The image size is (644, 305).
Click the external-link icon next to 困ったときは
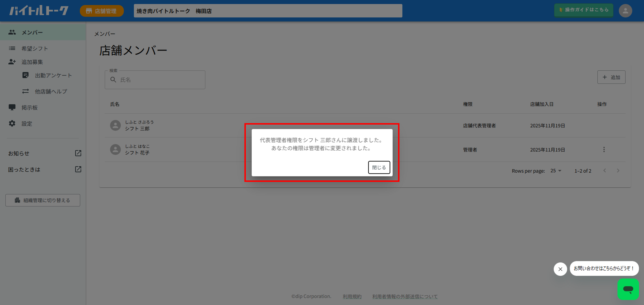pyautogui.click(x=78, y=169)
